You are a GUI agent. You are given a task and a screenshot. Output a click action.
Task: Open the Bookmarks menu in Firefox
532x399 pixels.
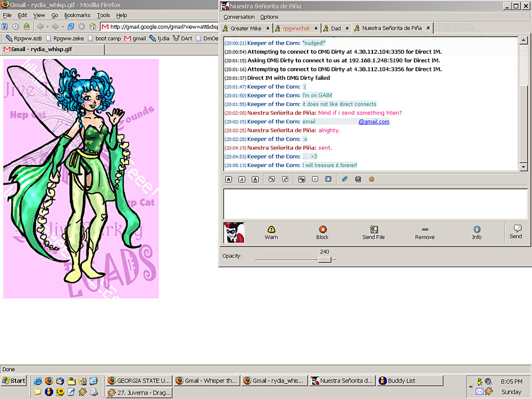77,15
